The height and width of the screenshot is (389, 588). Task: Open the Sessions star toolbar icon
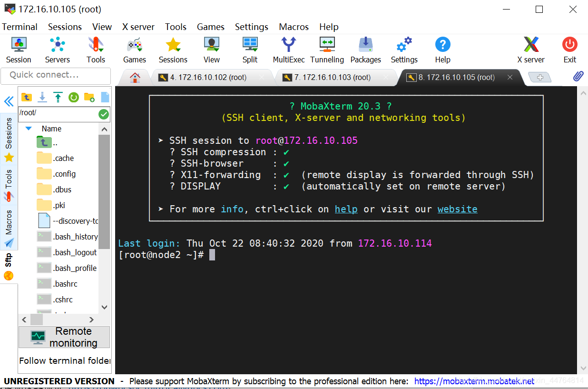pyautogui.click(x=173, y=50)
